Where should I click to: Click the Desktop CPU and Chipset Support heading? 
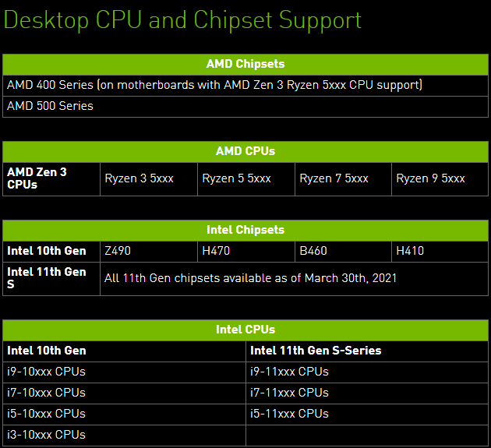183,19
